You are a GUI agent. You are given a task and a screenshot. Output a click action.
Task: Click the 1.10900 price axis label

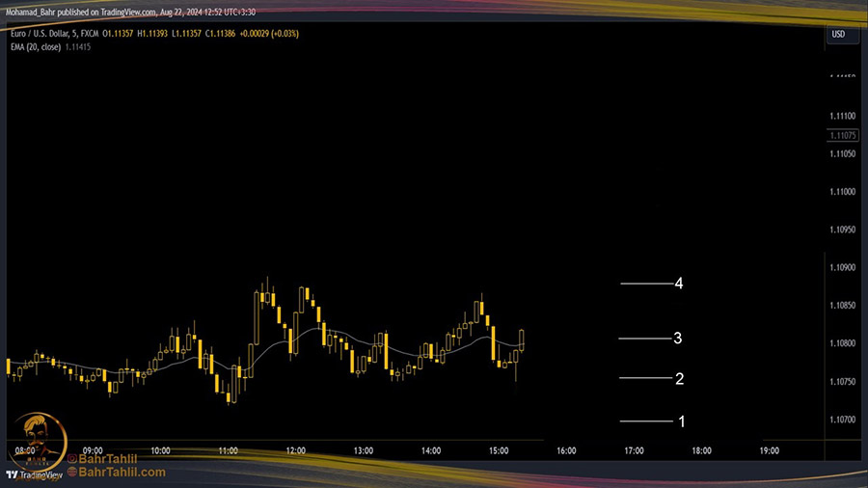[x=842, y=267]
